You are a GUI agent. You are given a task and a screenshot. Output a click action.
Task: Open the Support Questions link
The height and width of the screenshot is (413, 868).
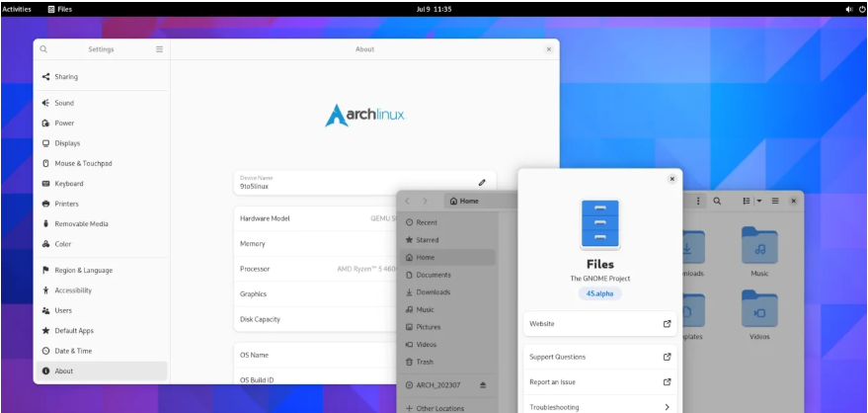(x=600, y=357)
